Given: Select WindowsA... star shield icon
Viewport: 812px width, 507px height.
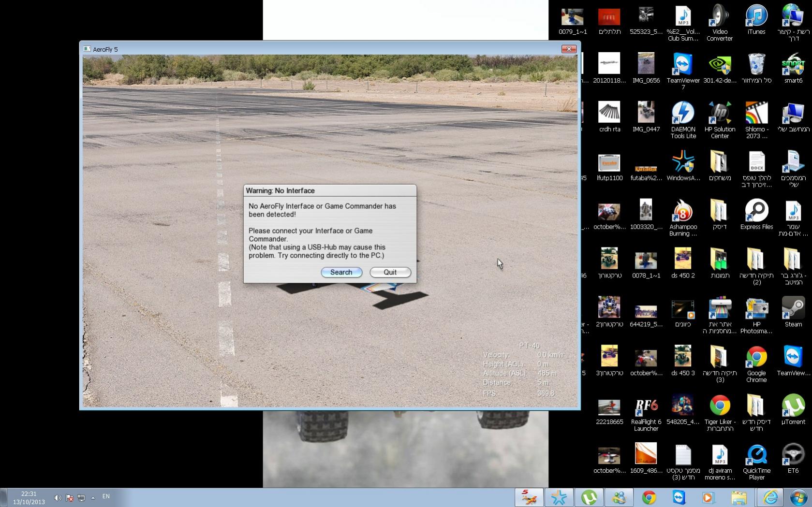Looking at the screenshot, I should coord(683,165).
